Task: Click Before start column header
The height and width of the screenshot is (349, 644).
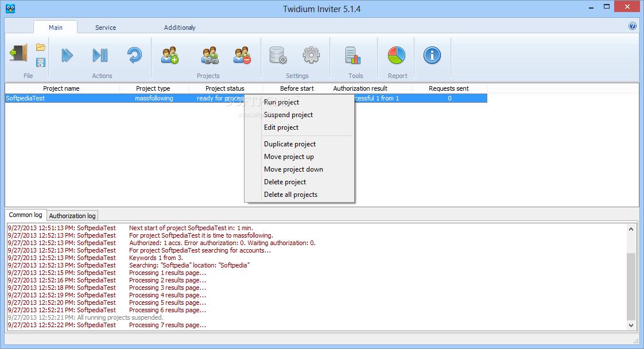Action: point(297,88)
